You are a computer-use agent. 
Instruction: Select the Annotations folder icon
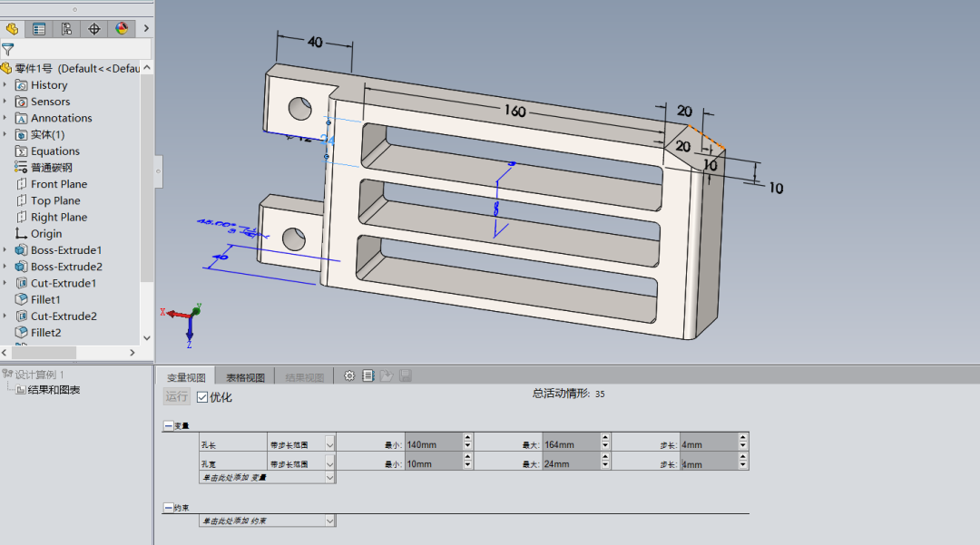(21, 118)
